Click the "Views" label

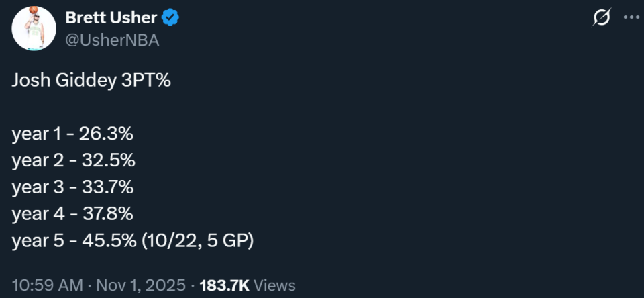(275, 285)
